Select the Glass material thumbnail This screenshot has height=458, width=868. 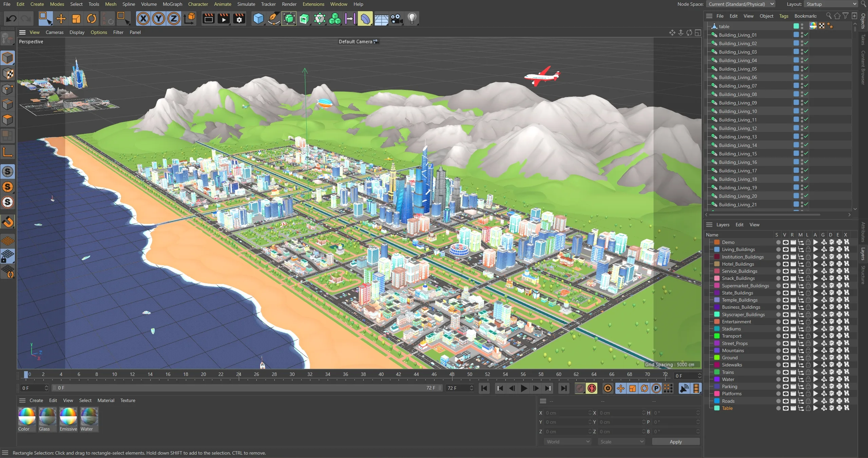tap(47, 417)
